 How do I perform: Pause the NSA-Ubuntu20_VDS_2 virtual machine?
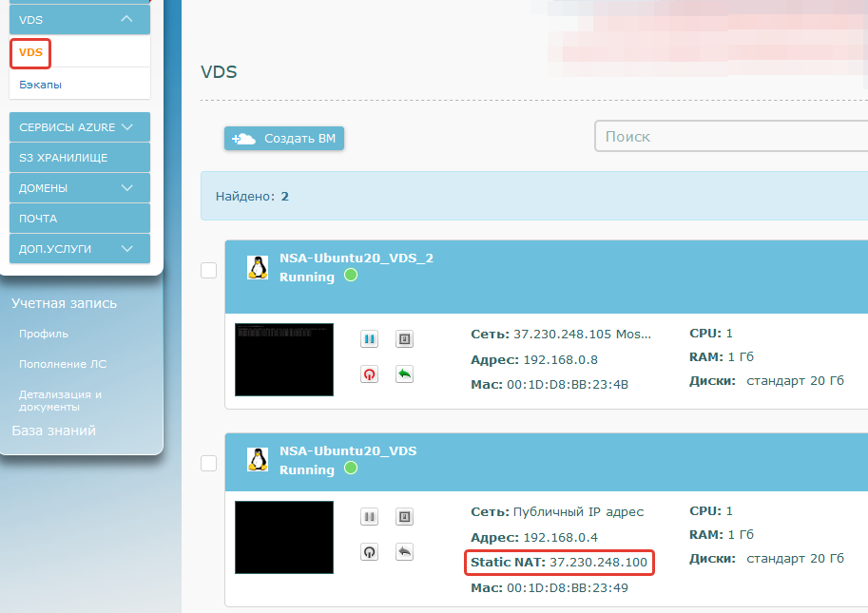coord(370,339)
